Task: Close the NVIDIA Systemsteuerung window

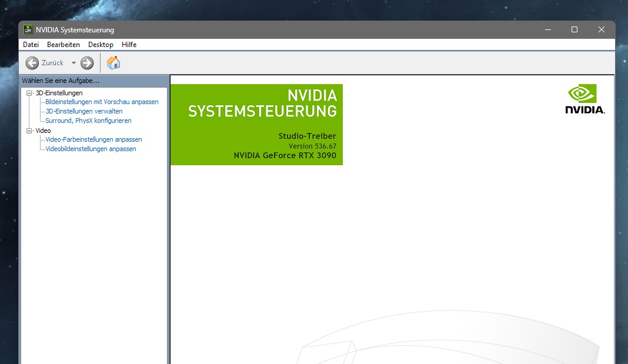Action: [601, 29]
